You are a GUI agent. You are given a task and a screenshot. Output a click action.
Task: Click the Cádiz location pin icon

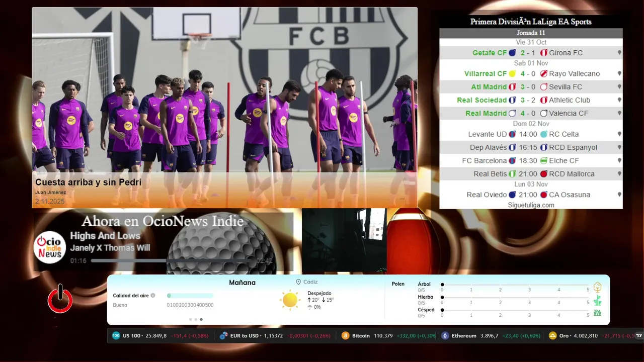(x=298, y=282)
